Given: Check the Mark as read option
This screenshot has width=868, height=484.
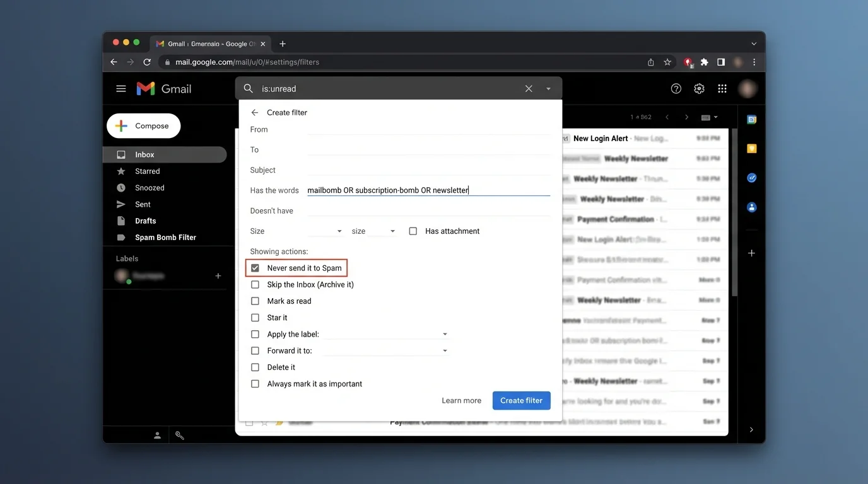Looking at the screenshot, I should coord(255,301).
